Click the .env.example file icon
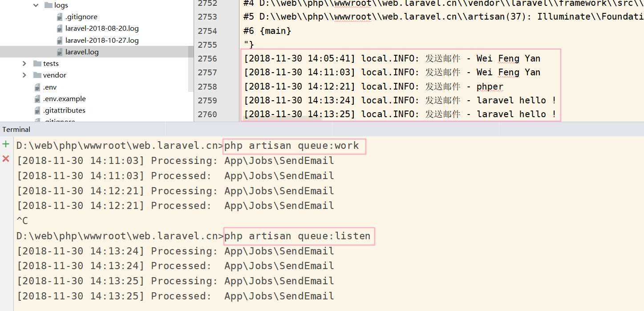 tap(37, 98)
